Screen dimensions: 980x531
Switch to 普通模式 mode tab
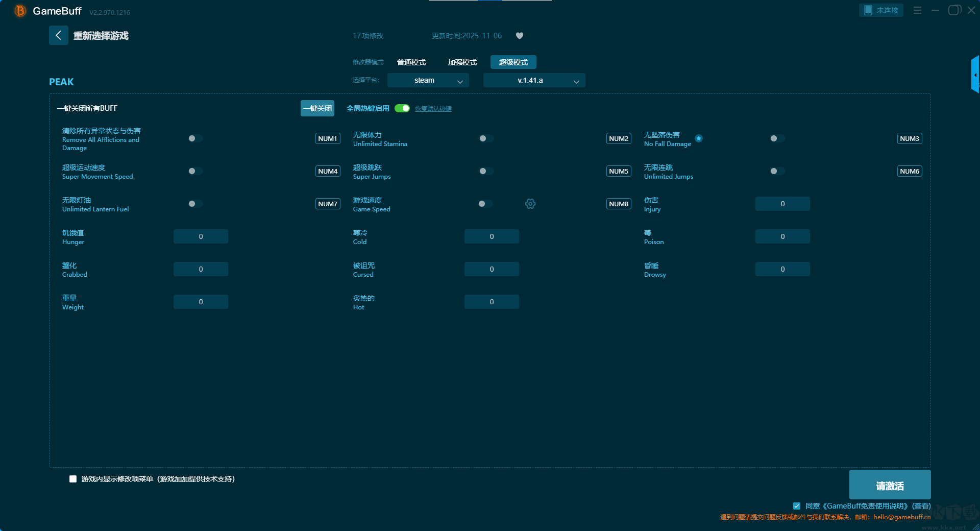[x=411, y=62]
